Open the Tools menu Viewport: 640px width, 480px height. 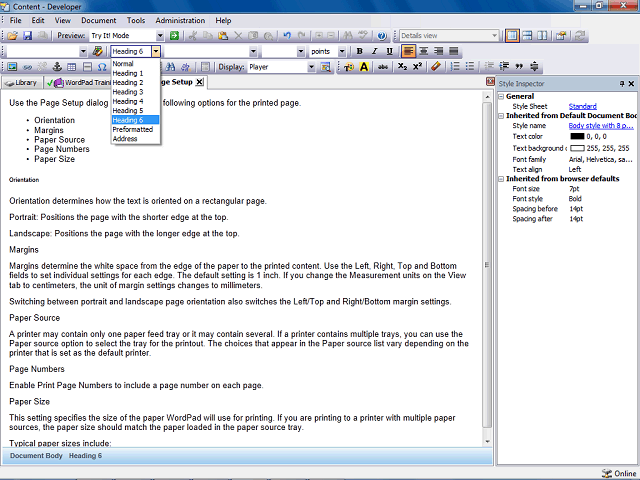[136, 20]
